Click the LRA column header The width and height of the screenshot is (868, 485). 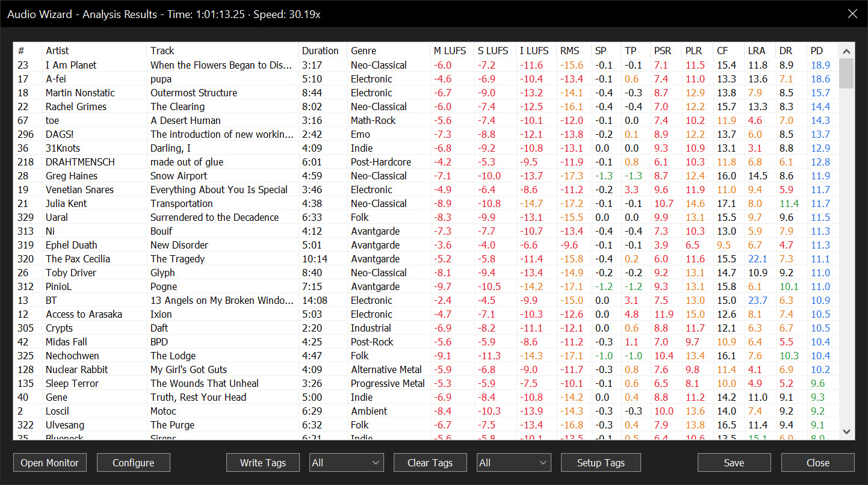click(x=756, y=51)
